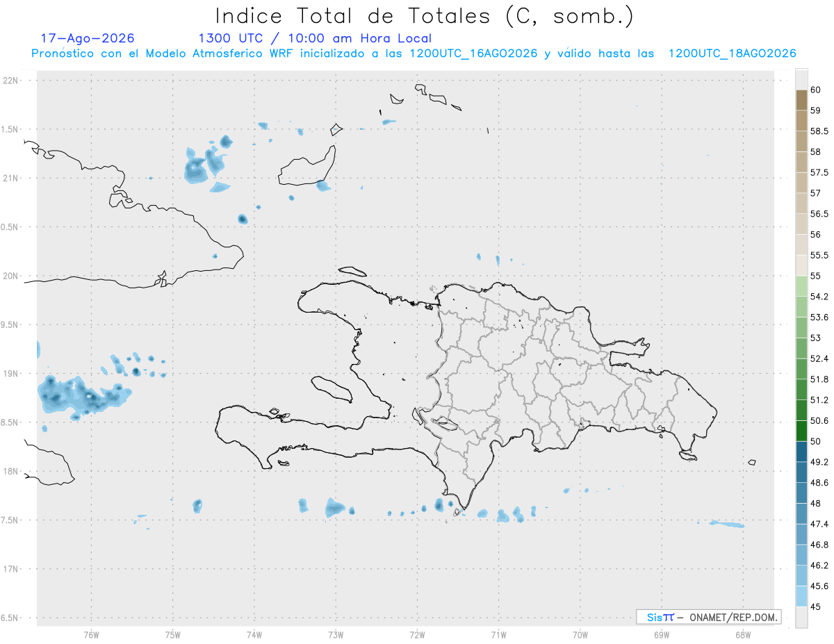Click the '50.6' colorbar label

click(819, 421)
